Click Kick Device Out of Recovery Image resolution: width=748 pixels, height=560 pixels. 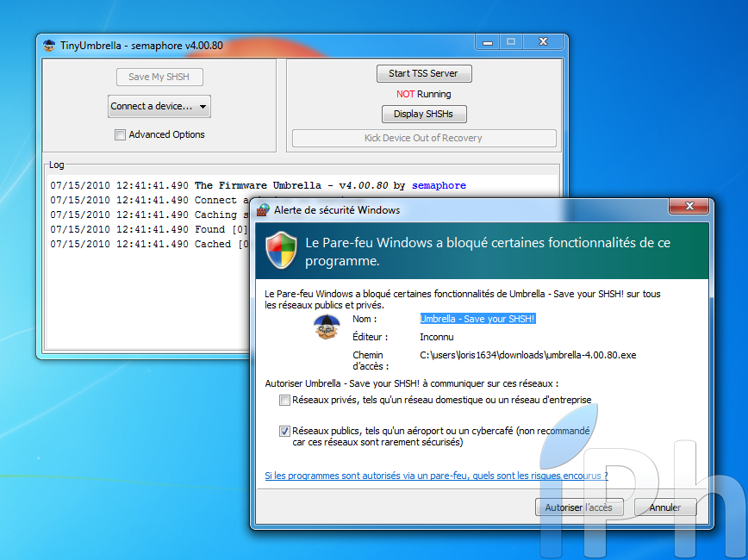point(424,138)
